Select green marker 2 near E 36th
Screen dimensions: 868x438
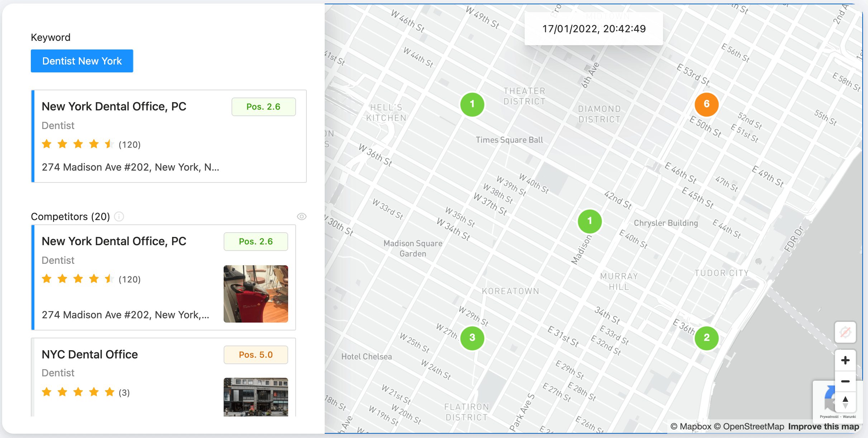click(x=707, y=338)
